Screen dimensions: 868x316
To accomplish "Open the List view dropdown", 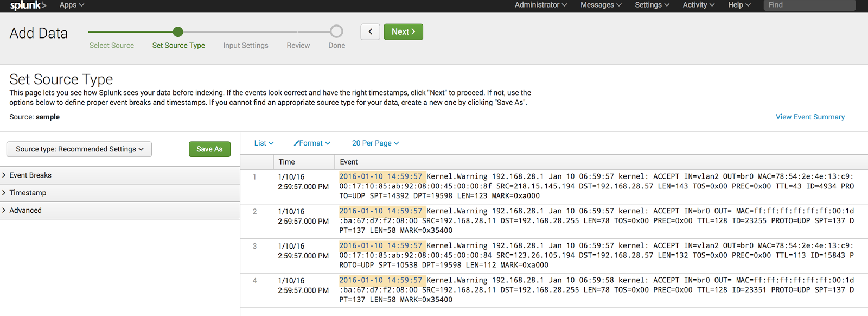I will 264,143.
